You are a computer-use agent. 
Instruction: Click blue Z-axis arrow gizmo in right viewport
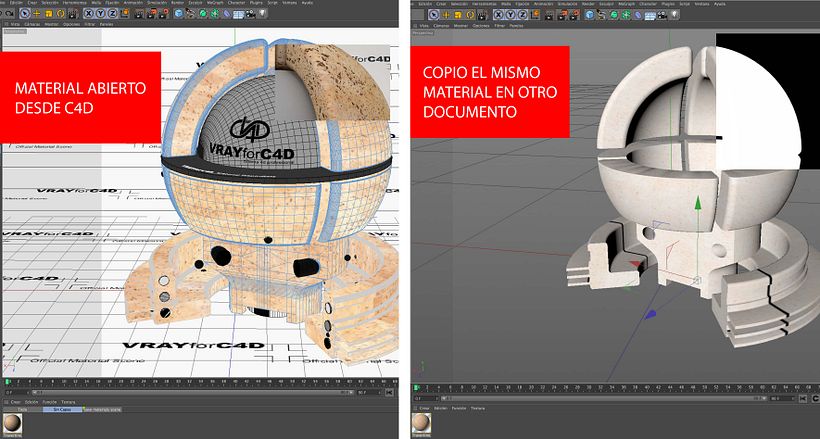tap(650, 314)
